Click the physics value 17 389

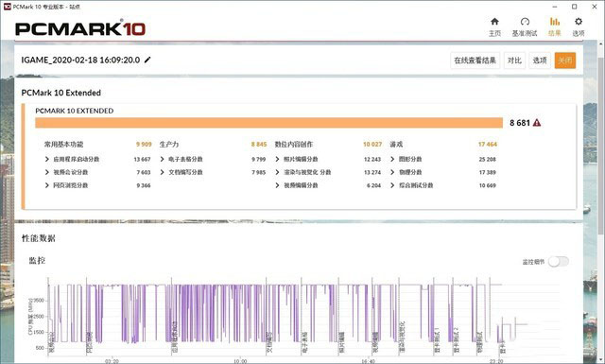488,172
